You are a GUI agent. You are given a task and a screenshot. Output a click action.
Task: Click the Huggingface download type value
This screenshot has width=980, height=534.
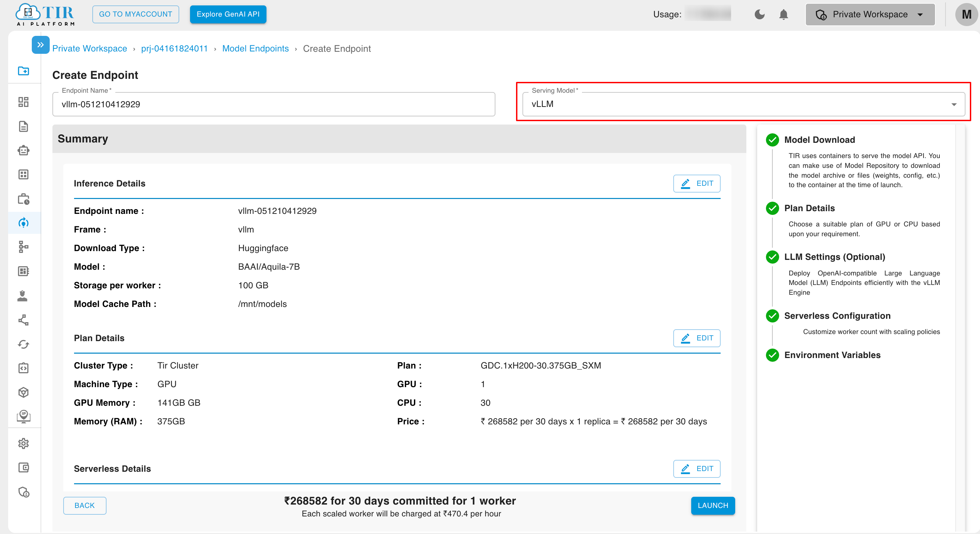[x=263, y=248]
